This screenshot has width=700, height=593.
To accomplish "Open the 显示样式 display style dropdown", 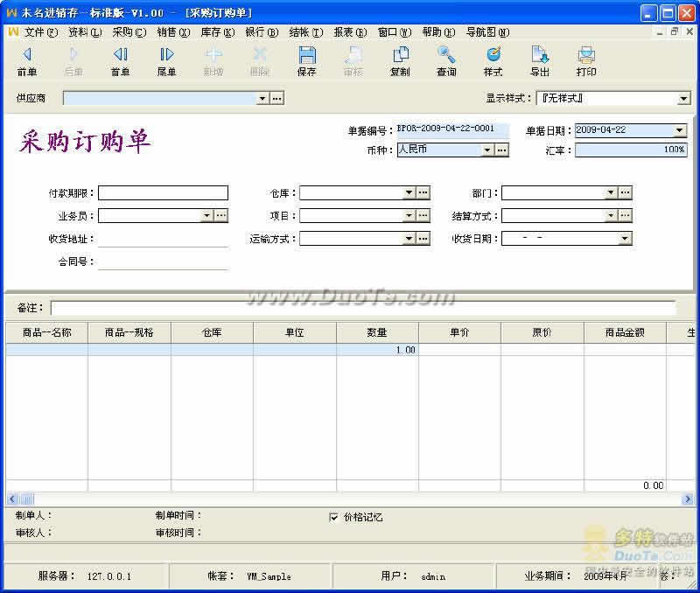I will point(683,99).
